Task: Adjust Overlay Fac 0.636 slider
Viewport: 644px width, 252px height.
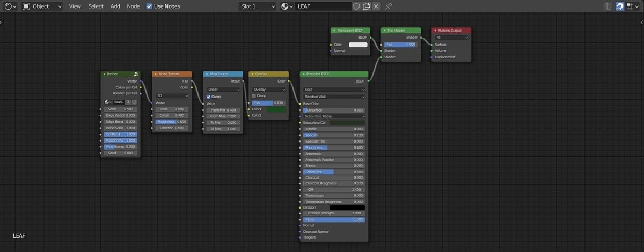Action: click(269, 102)
